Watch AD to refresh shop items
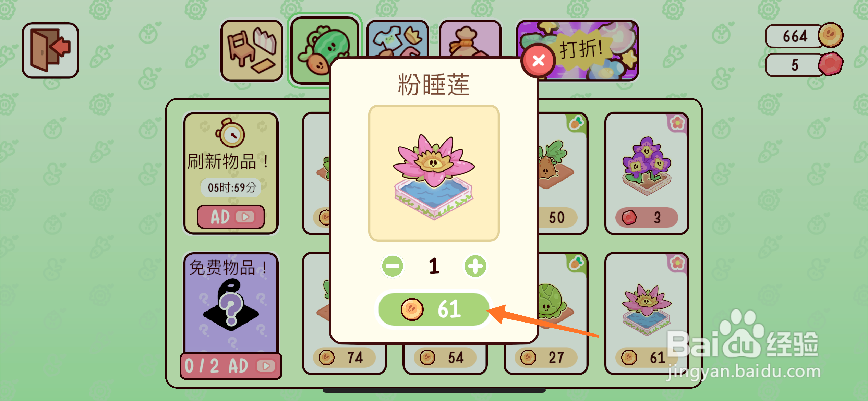Screen dimensions: 868x401 pos(231,217)
